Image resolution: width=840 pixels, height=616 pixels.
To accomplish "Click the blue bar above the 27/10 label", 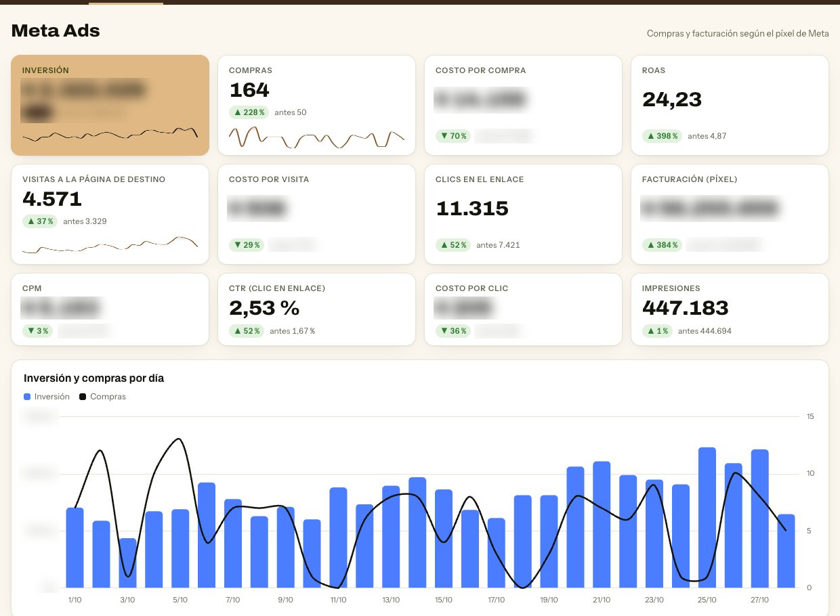I will tap(760, 519).
